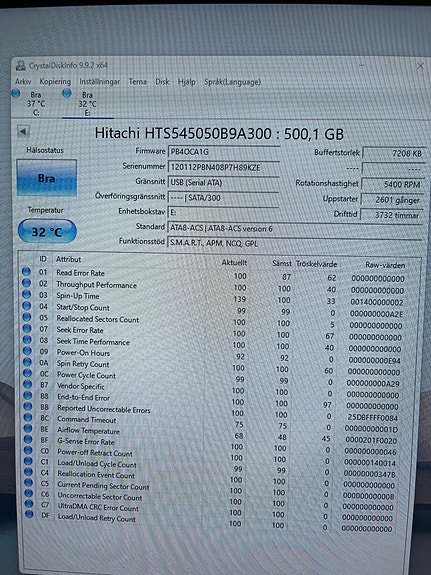
Task: Click status icon for Load/Unload Cycle Count
Action: [29, 461]
